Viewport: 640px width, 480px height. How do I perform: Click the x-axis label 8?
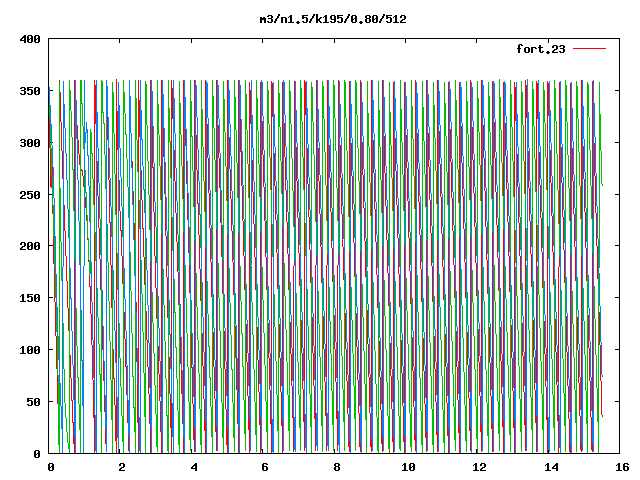tap(336, 467)
